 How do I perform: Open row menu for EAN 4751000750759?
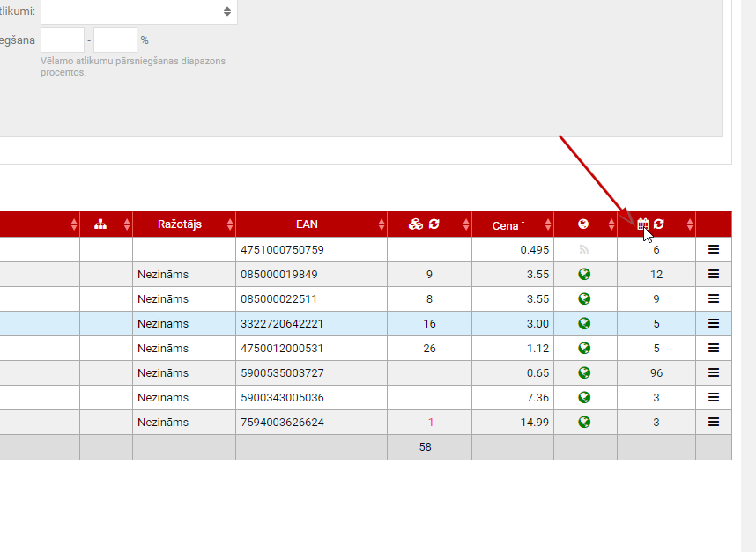coord(714,250)
